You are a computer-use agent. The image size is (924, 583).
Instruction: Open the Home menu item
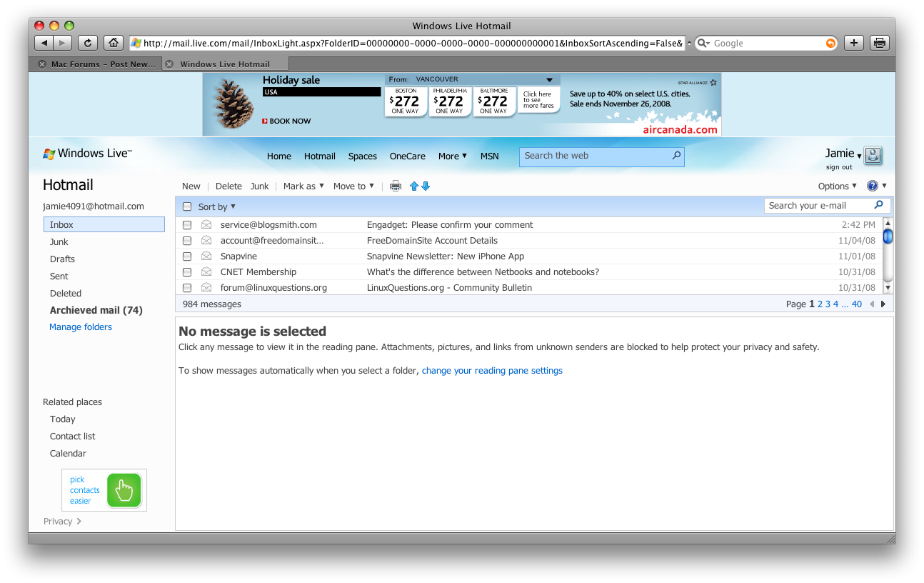click(x=279, y=156)
